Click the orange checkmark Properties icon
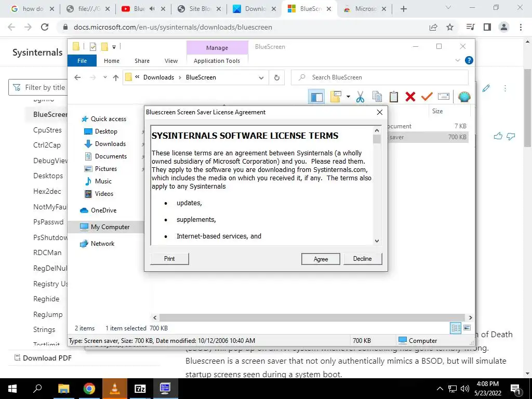Image resolution: width=532 pixels, height=399 pixels. pos(427,97)
